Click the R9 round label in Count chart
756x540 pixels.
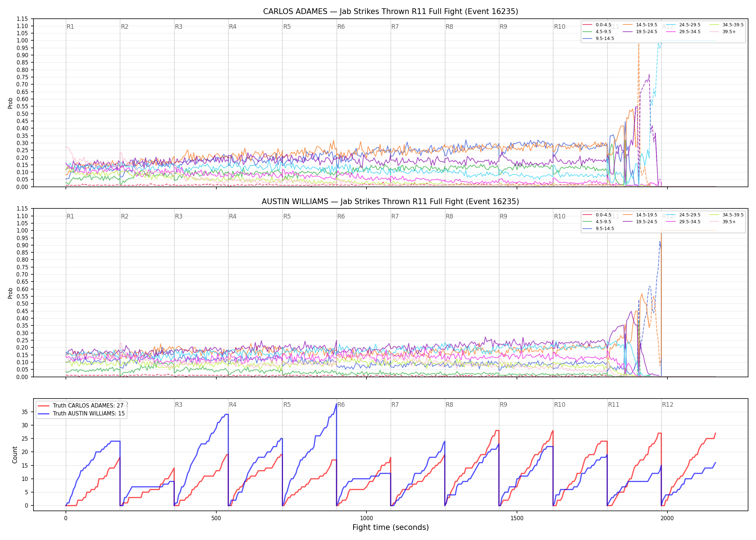click(503, 405)
